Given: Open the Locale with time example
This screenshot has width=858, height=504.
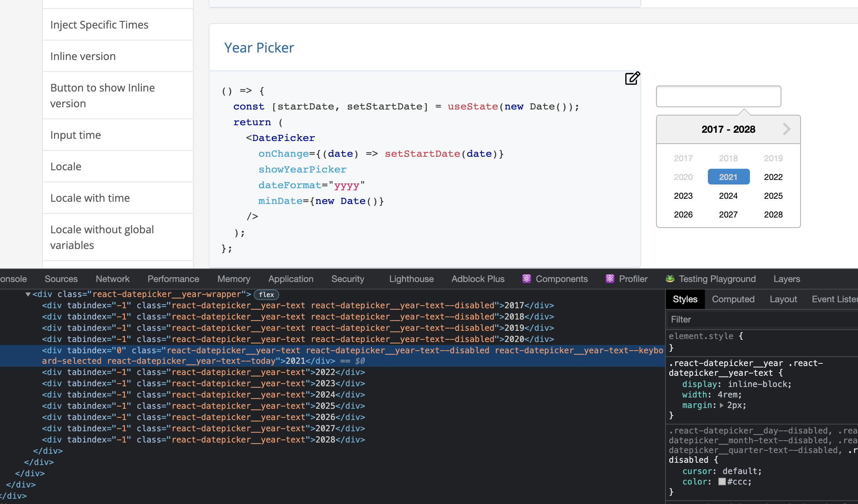Looking at the screenshot, I should click(x=90, y=198).
